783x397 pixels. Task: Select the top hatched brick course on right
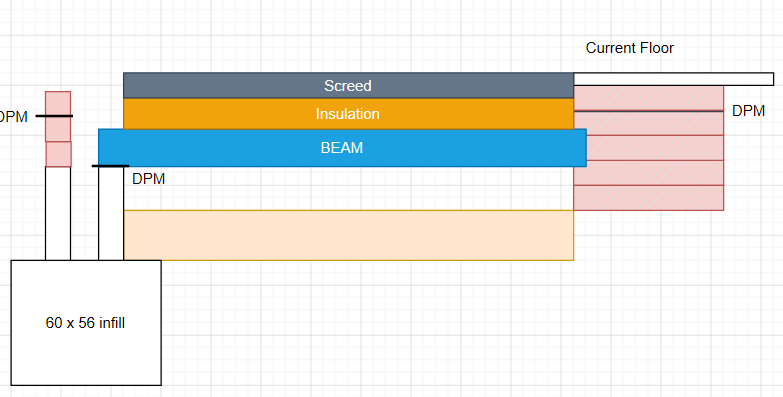(649, 98)
